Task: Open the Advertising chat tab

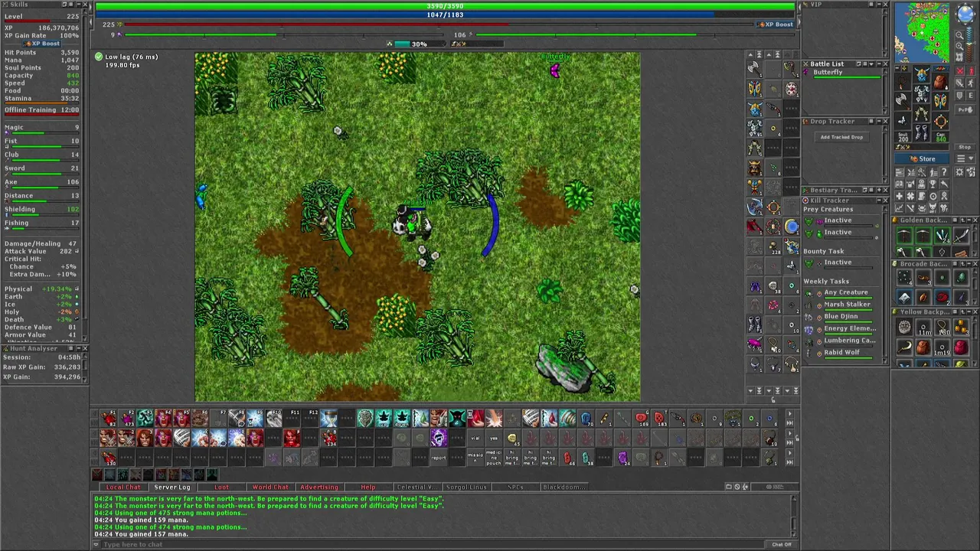Action: pyautogui.click(x=319, y=487)
